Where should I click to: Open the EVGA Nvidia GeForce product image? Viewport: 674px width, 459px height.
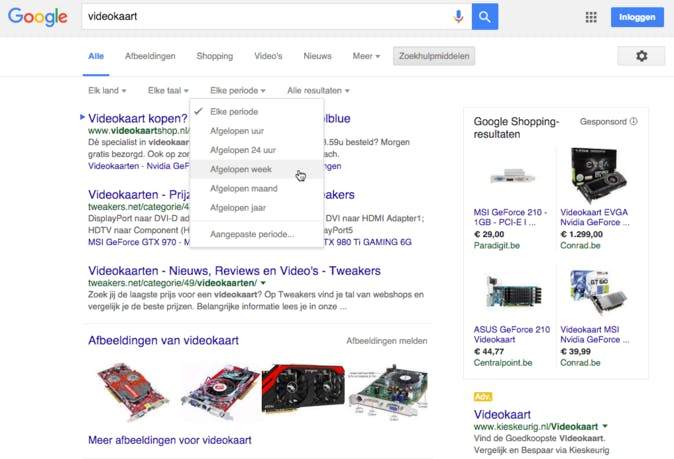pos(598,175)
